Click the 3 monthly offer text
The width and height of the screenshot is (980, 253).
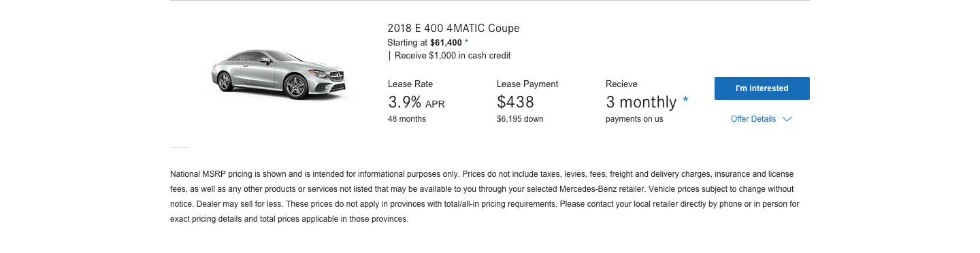click(641, 103)
